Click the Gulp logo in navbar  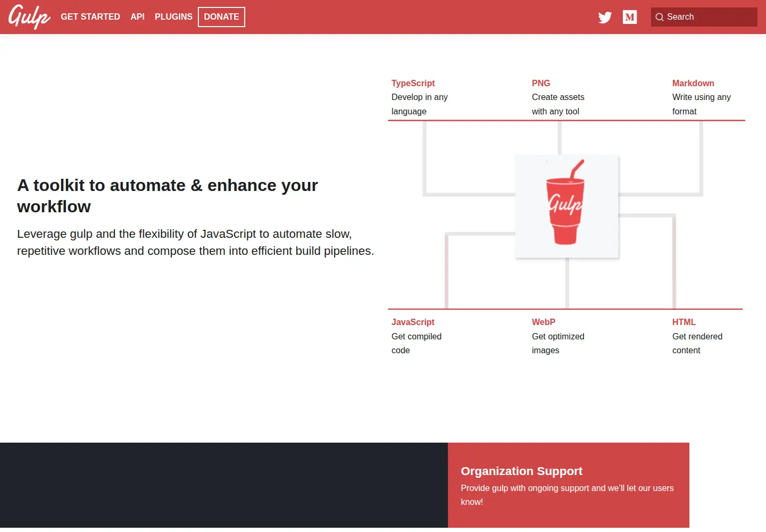[29, 17]
